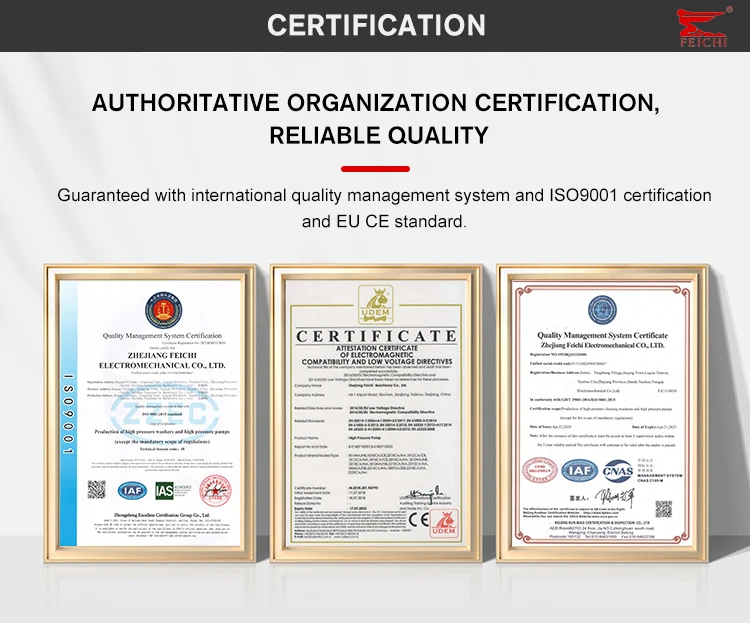Click the signature on UDEM certificate
750x624 pixels.
click(426, 493)
